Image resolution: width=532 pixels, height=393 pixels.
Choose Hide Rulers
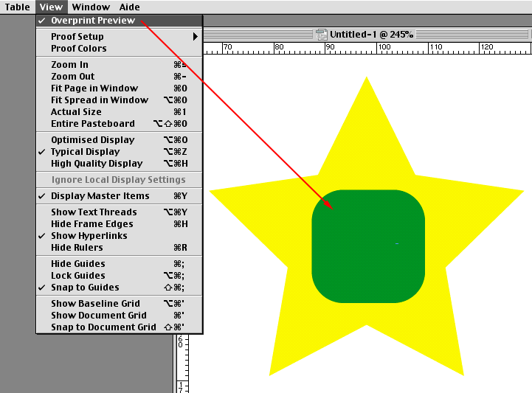(x=120, y=248)
